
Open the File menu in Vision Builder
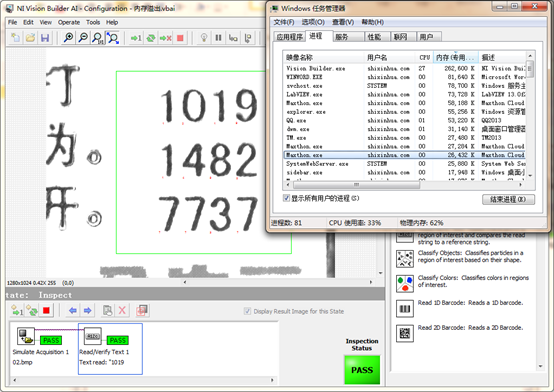[x=12, y=22]
